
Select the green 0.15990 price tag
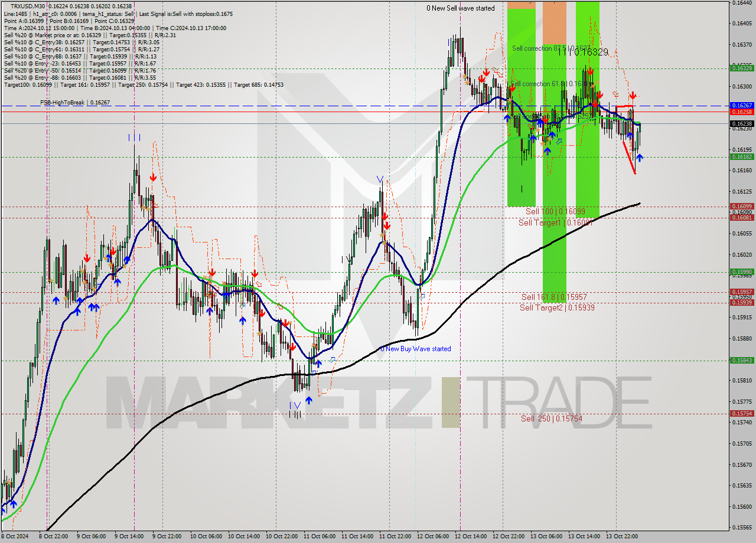click(x=742, y=272)
